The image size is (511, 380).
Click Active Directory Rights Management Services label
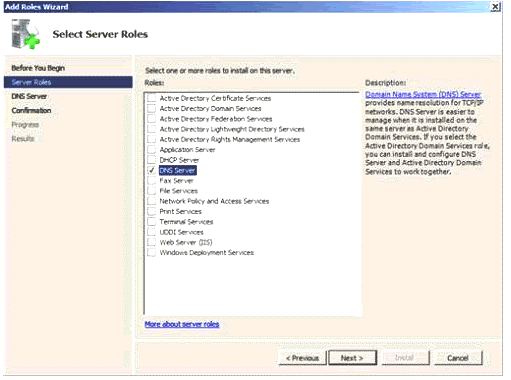230,139
